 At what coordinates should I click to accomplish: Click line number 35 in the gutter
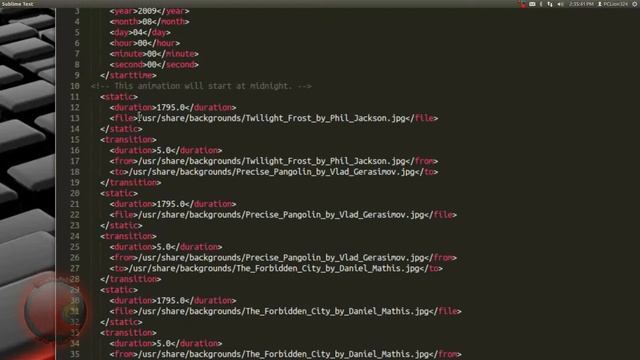click(x=74, y=354)
